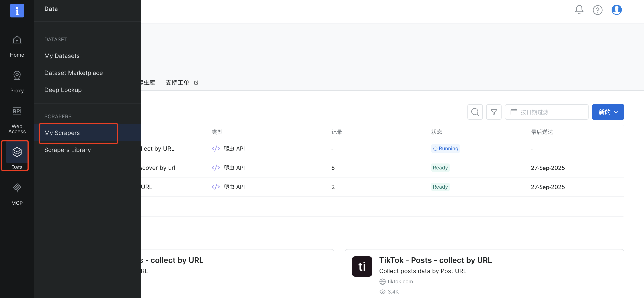Select the Data layers icon
Viewport: 644px width, 298px height.
click(x=17, y=152)
